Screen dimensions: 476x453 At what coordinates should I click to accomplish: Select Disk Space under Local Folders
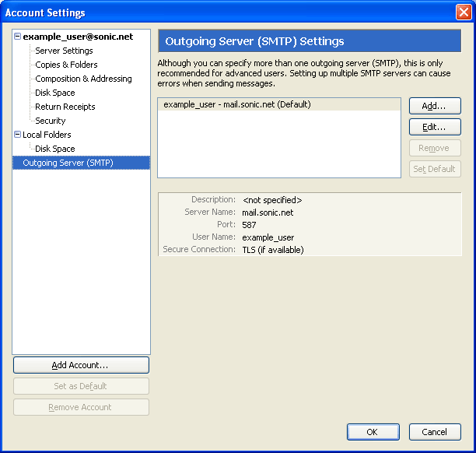coord(55,149)
